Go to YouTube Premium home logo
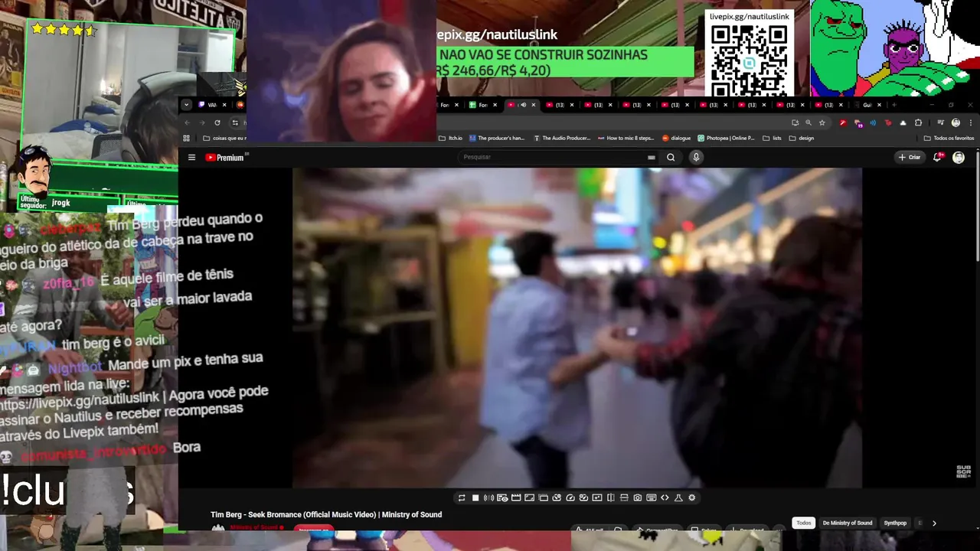 click(224, 158)
